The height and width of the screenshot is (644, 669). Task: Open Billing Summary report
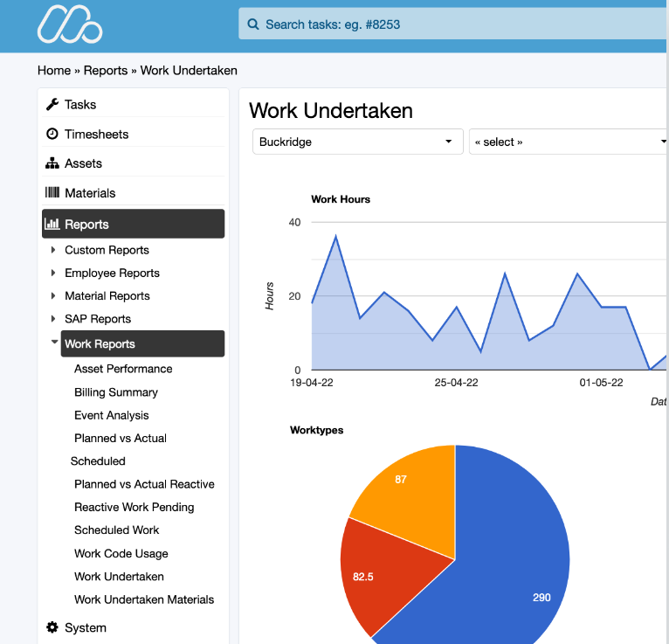tap(116, 392)
